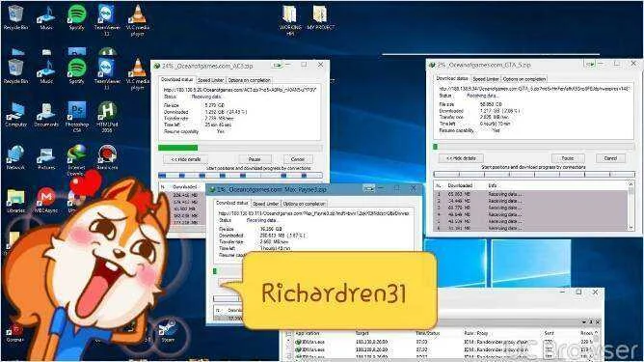Launch the HTMLPad 2008 desktop shortcut
644x362 pixels.
click(107, 117)
